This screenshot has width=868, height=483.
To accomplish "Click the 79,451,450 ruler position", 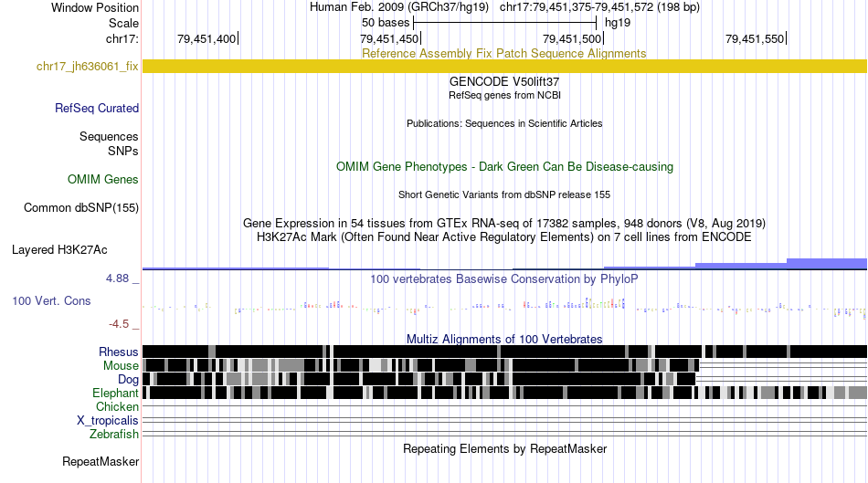I will pos(390,38).
